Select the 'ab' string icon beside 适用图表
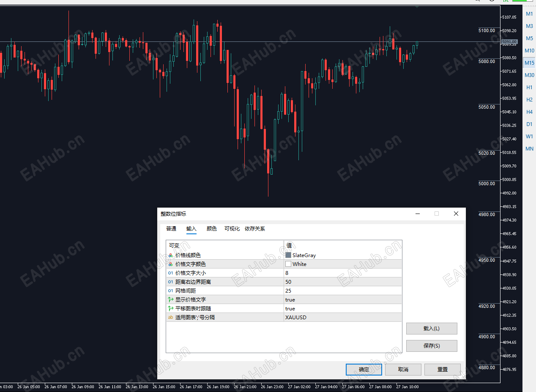 click(170, 317)
